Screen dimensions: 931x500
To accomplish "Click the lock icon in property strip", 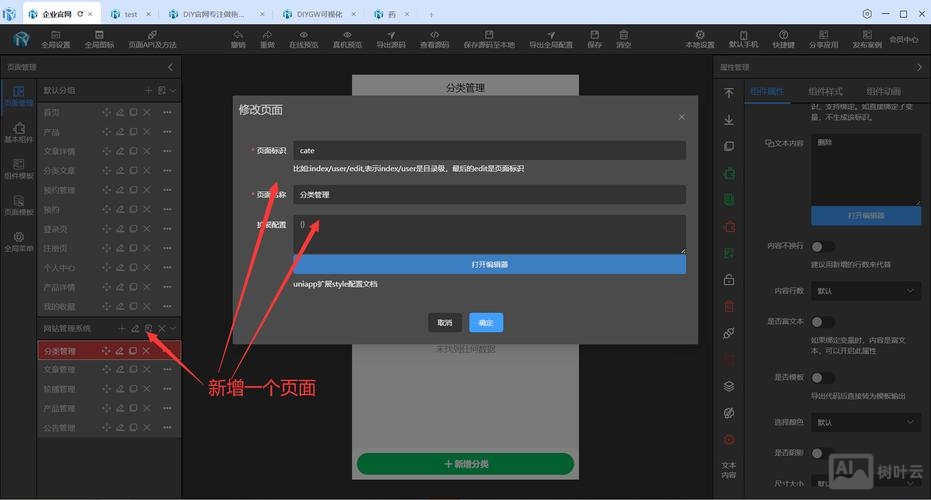I will 729,280.
